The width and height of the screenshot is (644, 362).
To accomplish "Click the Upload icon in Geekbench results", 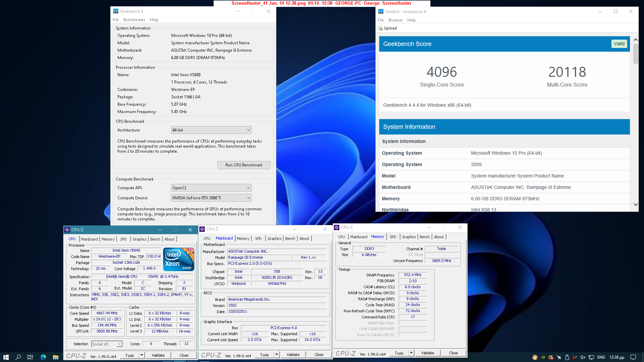I will (380, 28).
